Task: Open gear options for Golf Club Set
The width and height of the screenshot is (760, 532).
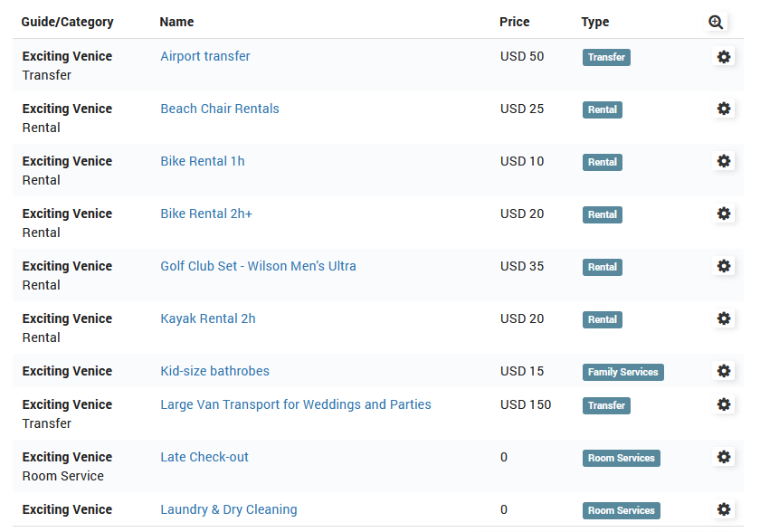Action: (723, 266)
